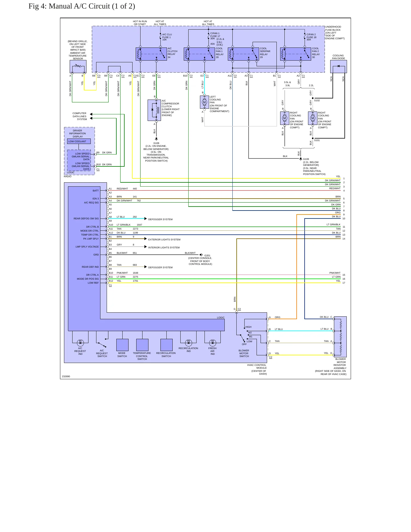Click the 'BLK/WHT 651' wire label at pin B5
The image size is (411, 532).
[127, 253]
